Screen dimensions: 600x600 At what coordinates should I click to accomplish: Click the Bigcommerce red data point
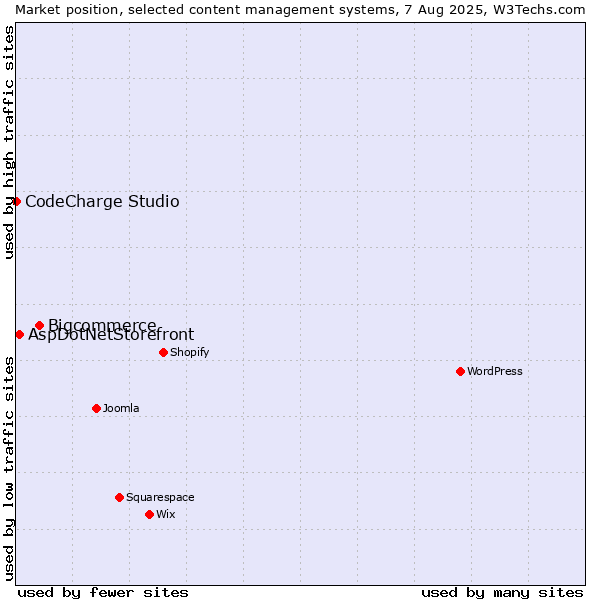coord(39,326)
